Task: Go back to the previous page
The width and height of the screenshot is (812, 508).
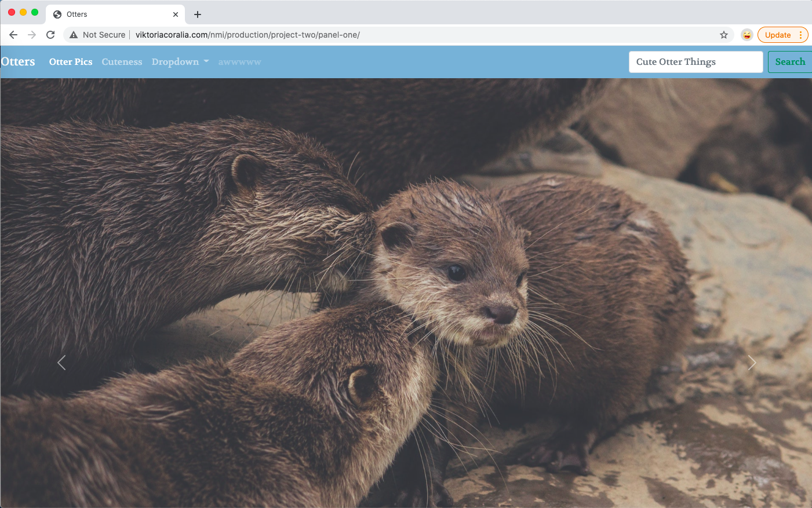Action: [x=13, y=35]
